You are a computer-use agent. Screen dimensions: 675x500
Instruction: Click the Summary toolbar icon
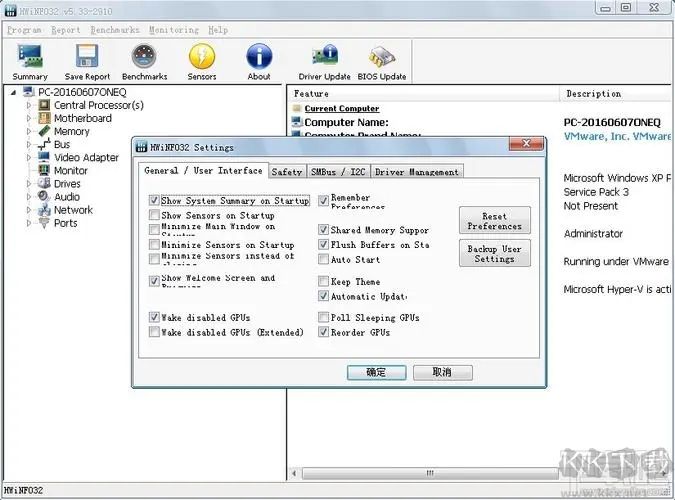point(30,61)
